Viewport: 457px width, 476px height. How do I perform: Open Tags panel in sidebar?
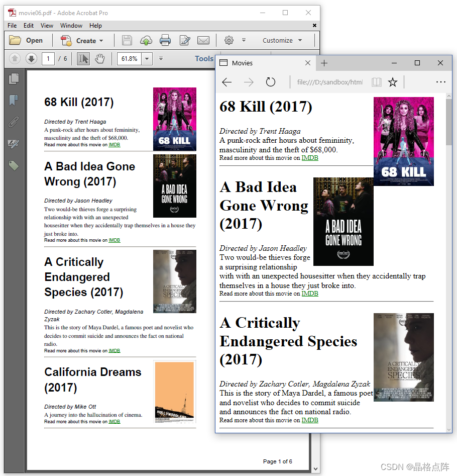tap(14, 165)
